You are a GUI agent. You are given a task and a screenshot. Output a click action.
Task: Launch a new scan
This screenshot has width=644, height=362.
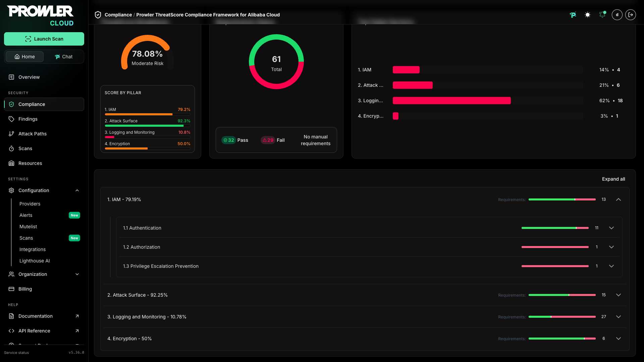44,39
